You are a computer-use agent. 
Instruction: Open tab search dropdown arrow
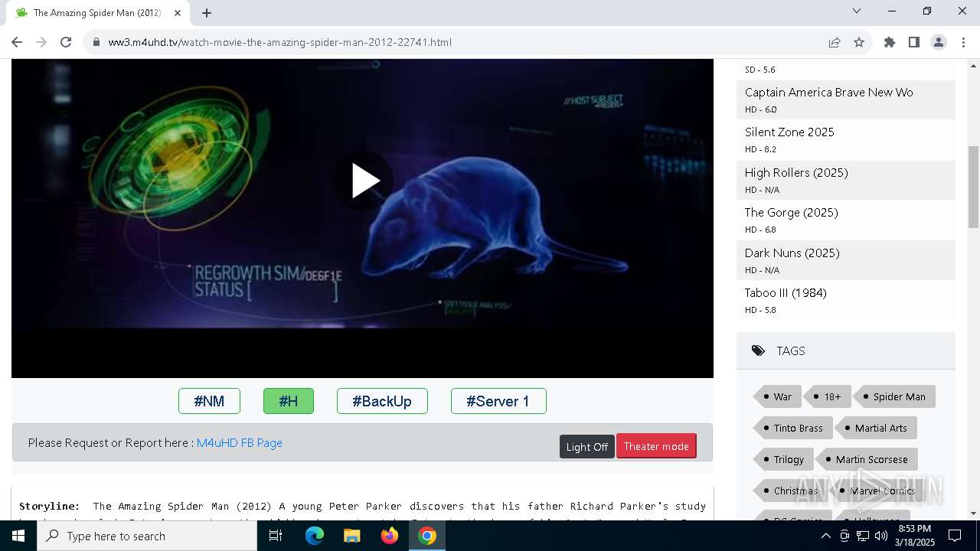(857, 11)
